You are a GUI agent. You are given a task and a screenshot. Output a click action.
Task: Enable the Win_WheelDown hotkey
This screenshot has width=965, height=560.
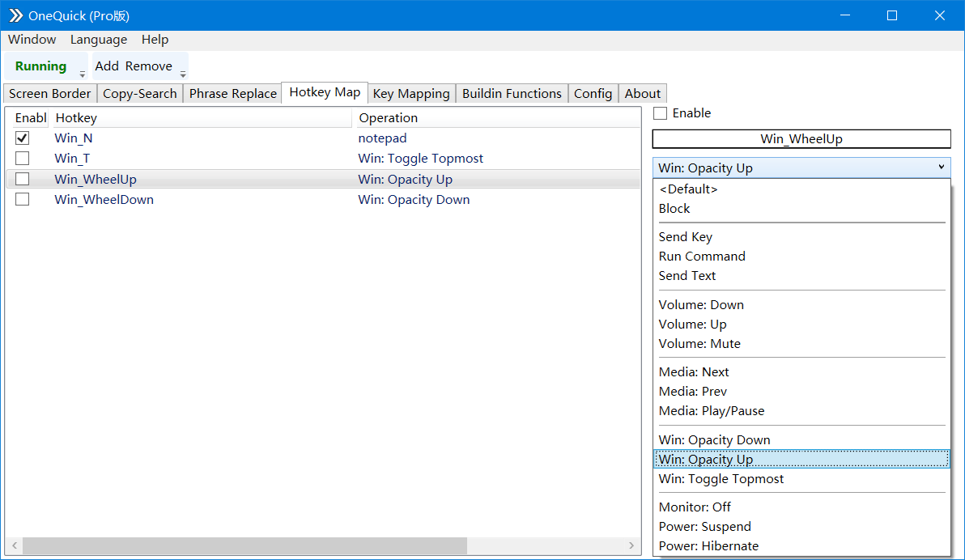tap(22, 199)
